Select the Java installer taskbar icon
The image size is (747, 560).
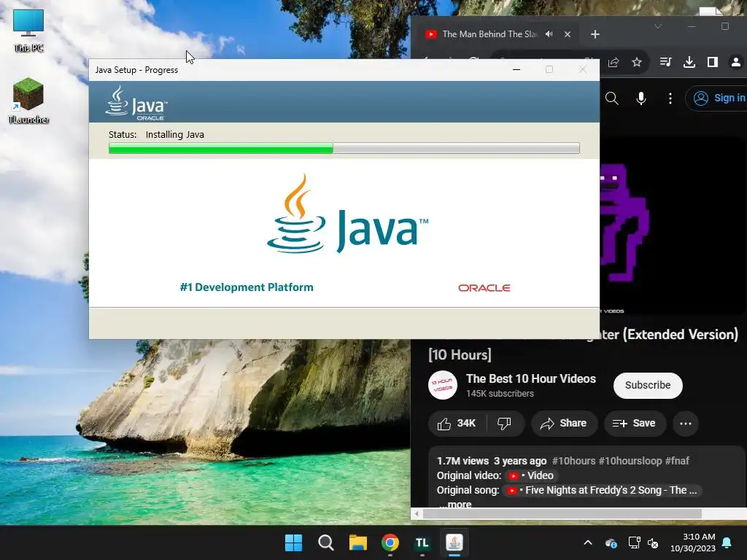[x=454, y=542]
